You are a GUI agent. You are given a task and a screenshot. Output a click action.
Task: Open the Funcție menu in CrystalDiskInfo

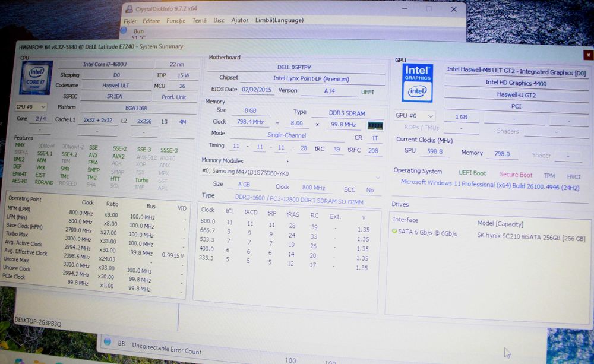pyautogui.click(x=176, y=20)
